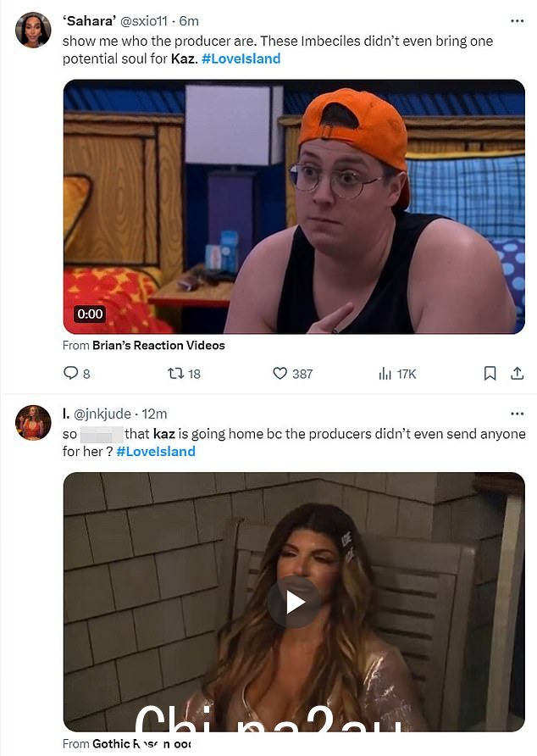Open Brian's Reaction Videos source link
Image resolution: width=537 pixels, height=756 pixels.
tap(158, 345)
